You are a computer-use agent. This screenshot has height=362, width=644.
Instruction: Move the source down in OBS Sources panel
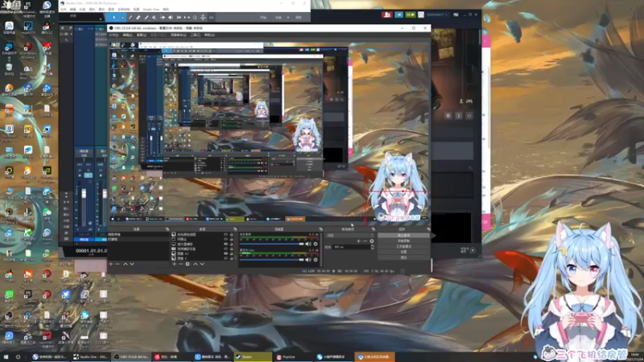click(202, 264)
